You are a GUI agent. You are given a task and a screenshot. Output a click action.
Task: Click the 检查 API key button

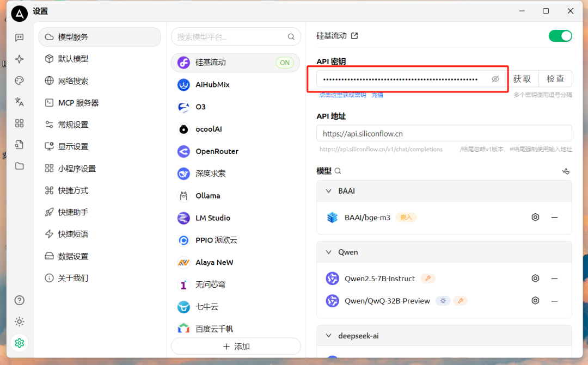(555, 79)
